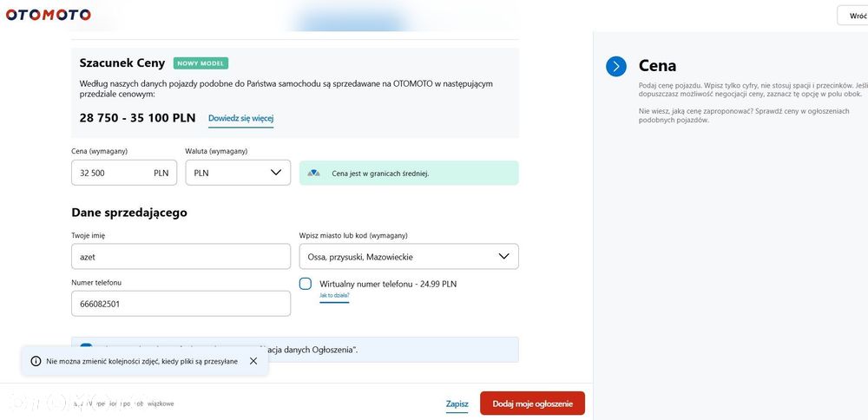Open the Waluta PLN dropdown
The image size is (868, 420).
[x=238, y=173]
